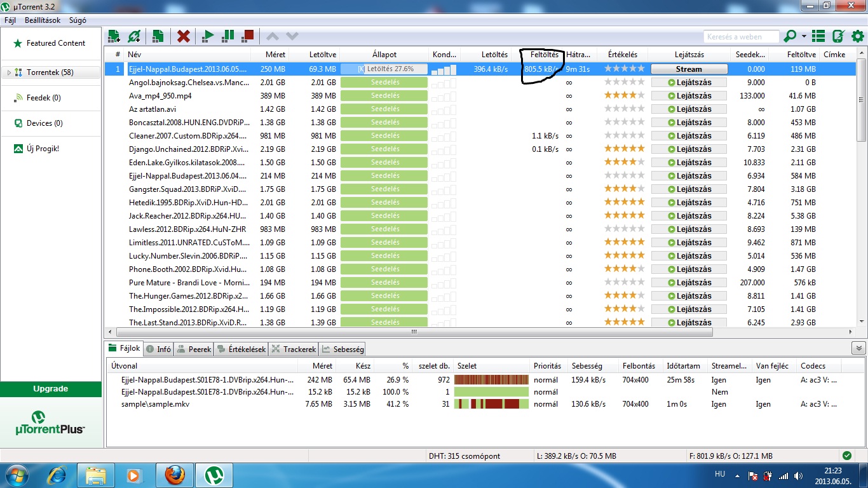Screen dimensions: 868x488
Task: Click Lejátszás for Az artatlan.avi
Action: click(x=689, y=109)
